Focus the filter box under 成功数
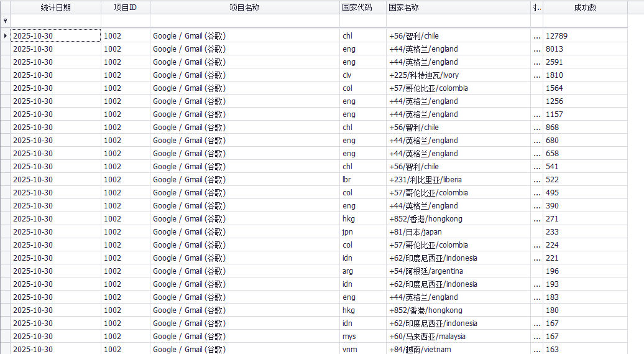Viewport: 644px width, 354px height. [585, 21]
